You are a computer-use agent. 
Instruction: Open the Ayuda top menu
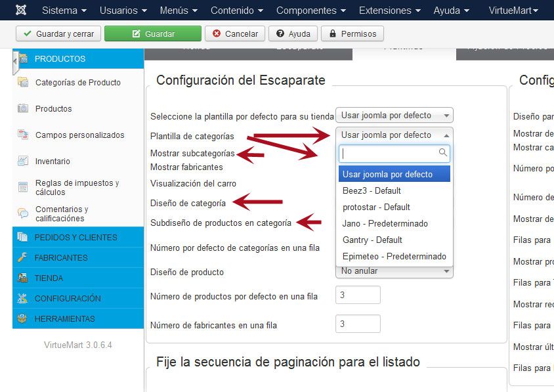click(451, 11)
